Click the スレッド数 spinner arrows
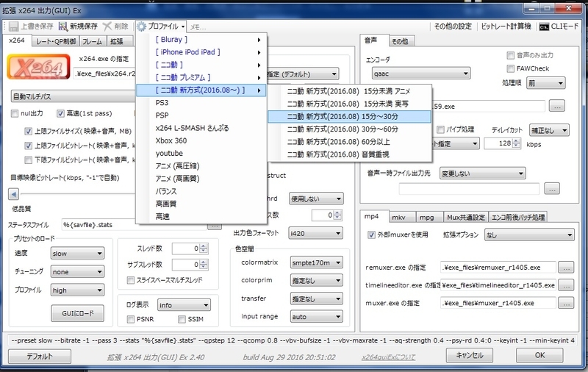The width and height of the screenshot is (588, 372). 204,248
